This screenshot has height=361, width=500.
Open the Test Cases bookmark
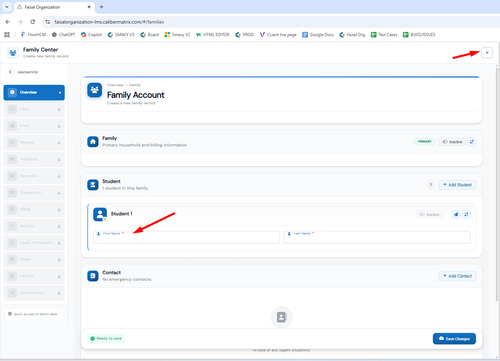coord(384,34)
